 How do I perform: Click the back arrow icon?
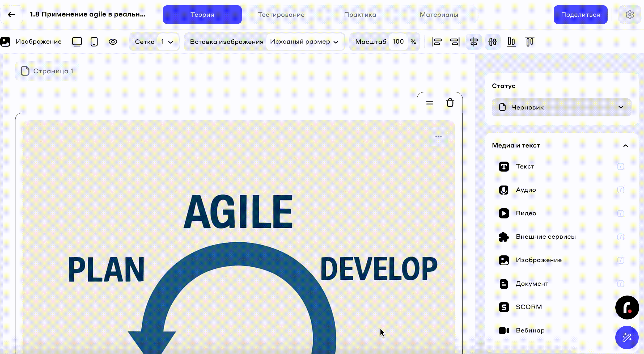[11, 15]
